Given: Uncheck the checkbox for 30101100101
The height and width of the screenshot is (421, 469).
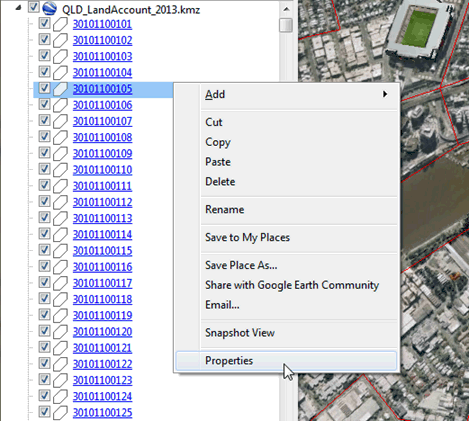Looking at the screenshot, I should [x=44, y=23].
